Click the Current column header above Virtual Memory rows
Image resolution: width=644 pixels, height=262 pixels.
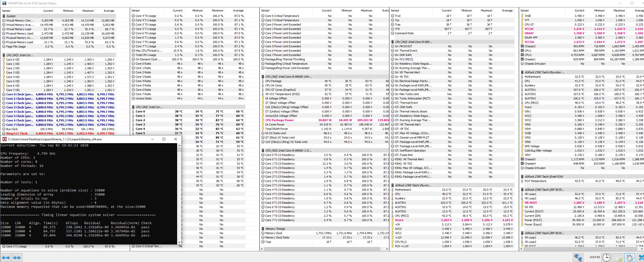(x=44, y=11)
